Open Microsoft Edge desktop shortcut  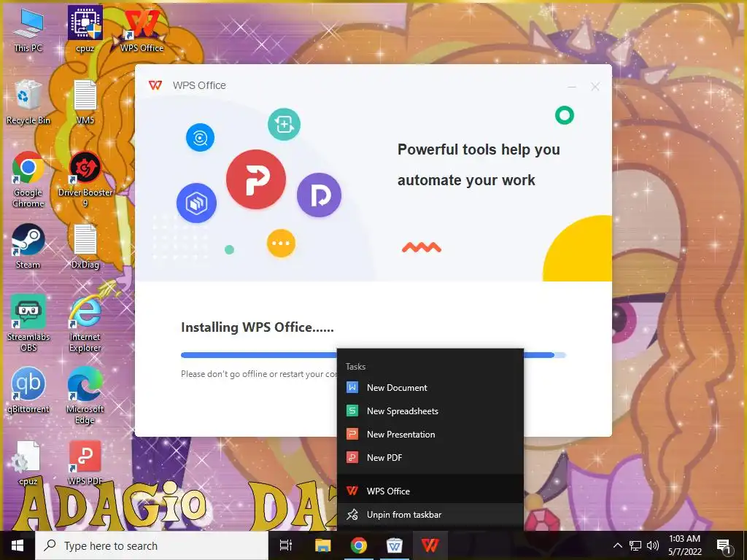(85, 396)
